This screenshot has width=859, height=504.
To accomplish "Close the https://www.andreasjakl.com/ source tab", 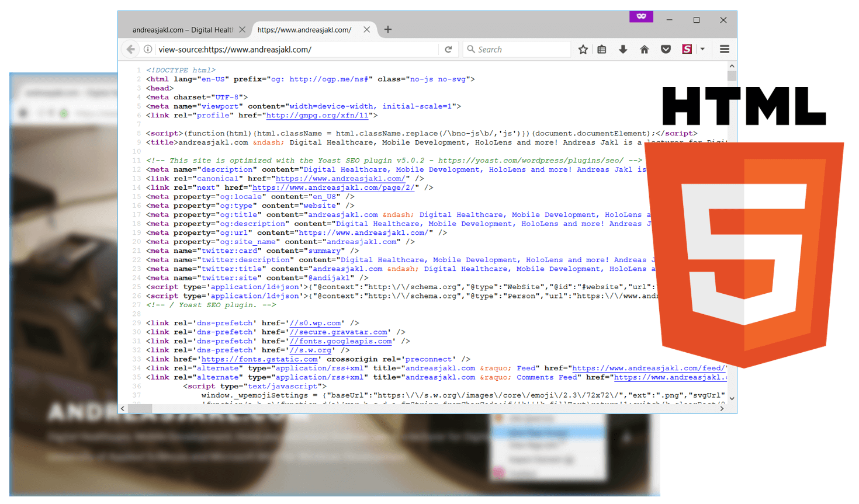I will point(366,29).
